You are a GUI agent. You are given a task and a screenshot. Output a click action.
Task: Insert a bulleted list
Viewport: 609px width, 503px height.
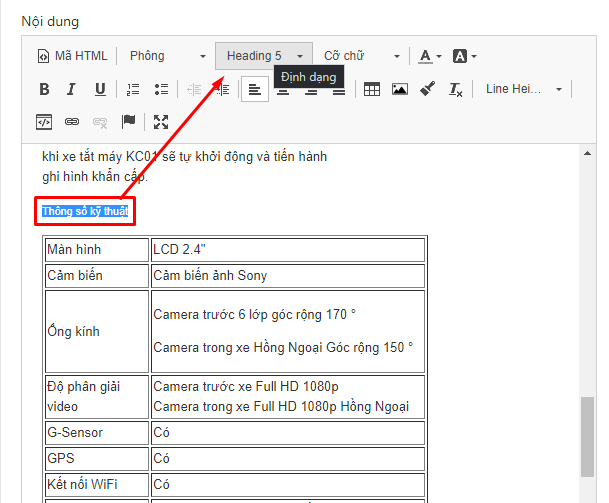[x=161, y=89]
